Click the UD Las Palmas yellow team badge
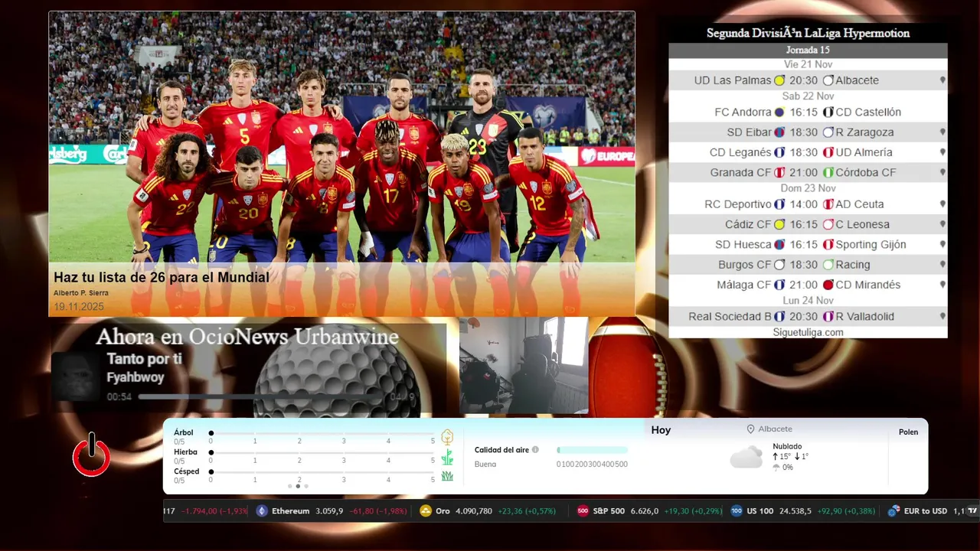The width and height of the screenshot is (980, 551). click(779, 80)
